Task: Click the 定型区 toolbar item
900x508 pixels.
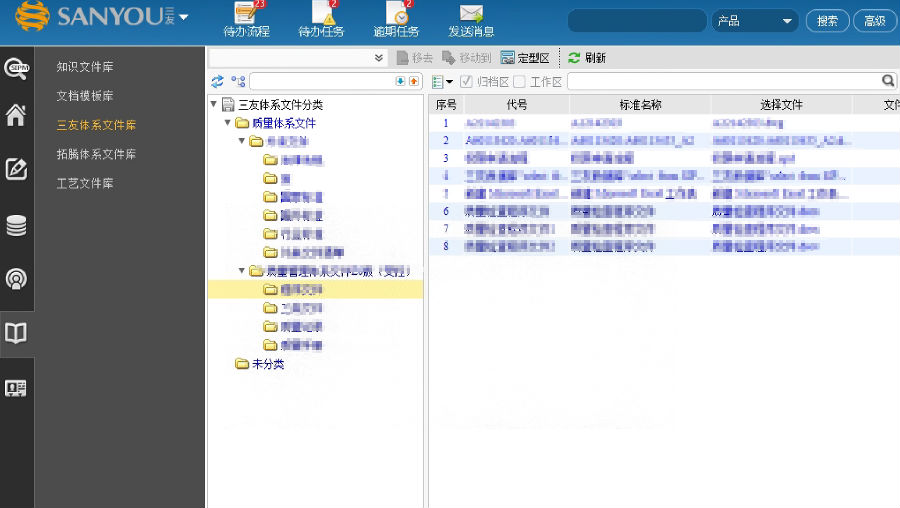Action: click(525, 58)
